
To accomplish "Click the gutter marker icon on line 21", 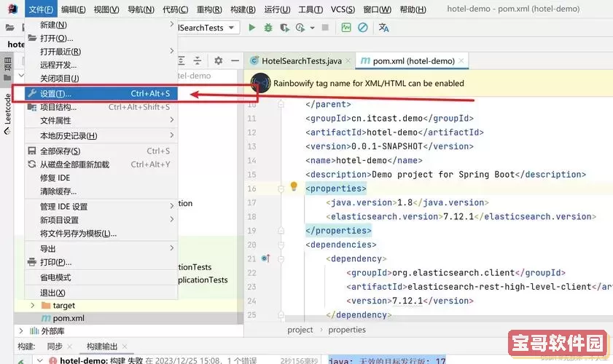I will pos(266,258).
